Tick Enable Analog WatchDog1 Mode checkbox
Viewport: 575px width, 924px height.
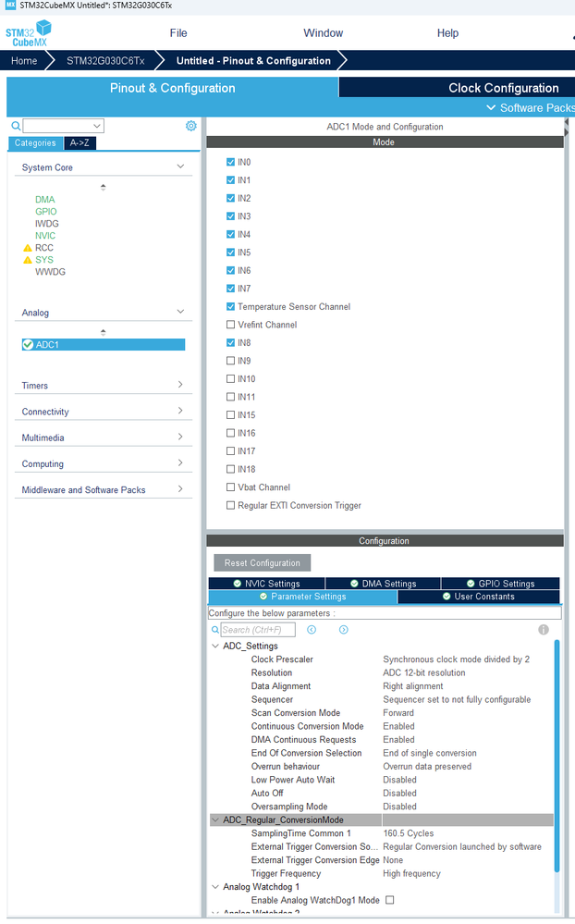click(389, 900)
